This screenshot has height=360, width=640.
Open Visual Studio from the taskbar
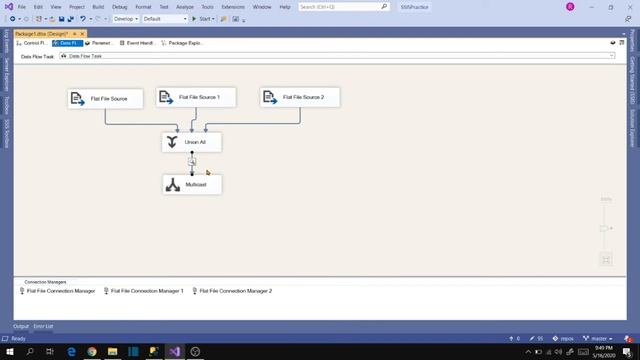tap(174, 351)
